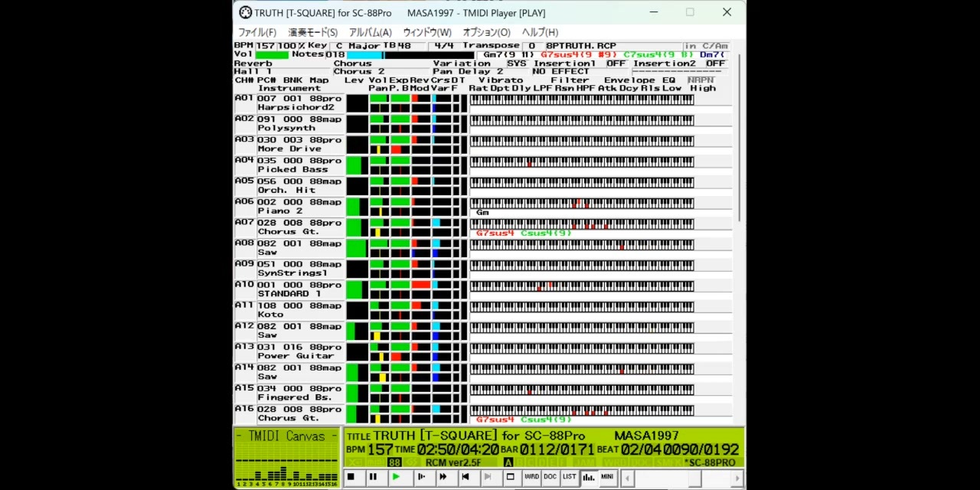The height and width of the screenshot is (490, 980).
Task: Open the 演奏モード(S) menu
Action: 312,32
